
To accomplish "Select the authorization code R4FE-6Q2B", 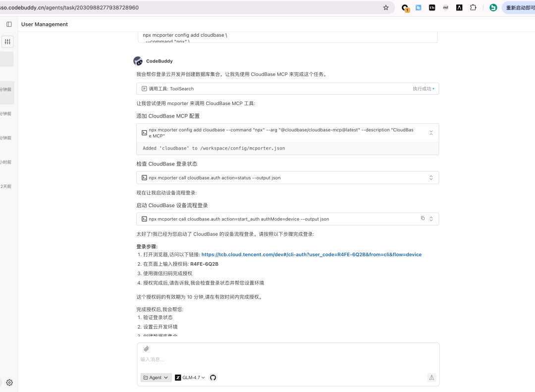I will [x=204, y=264].
